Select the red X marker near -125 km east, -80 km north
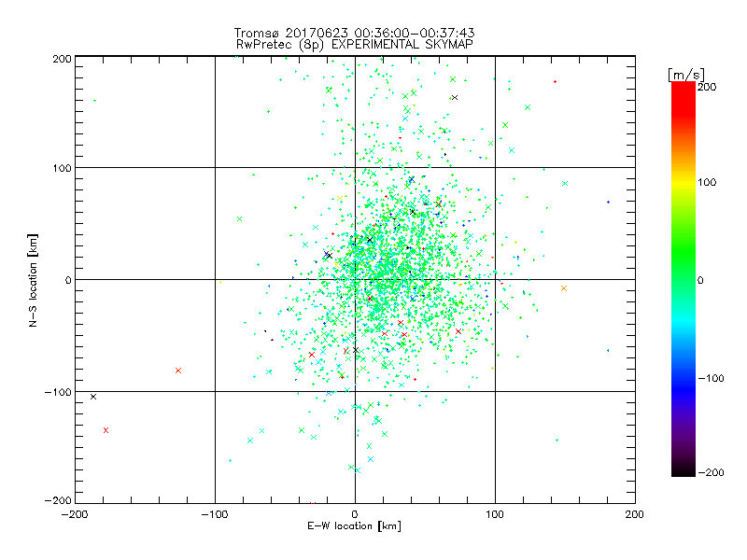The height and width of the screenshot is (560, 747). coord(178,371)
